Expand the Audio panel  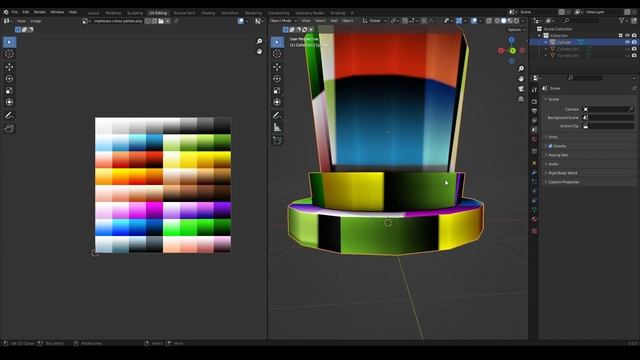point(553,164)
